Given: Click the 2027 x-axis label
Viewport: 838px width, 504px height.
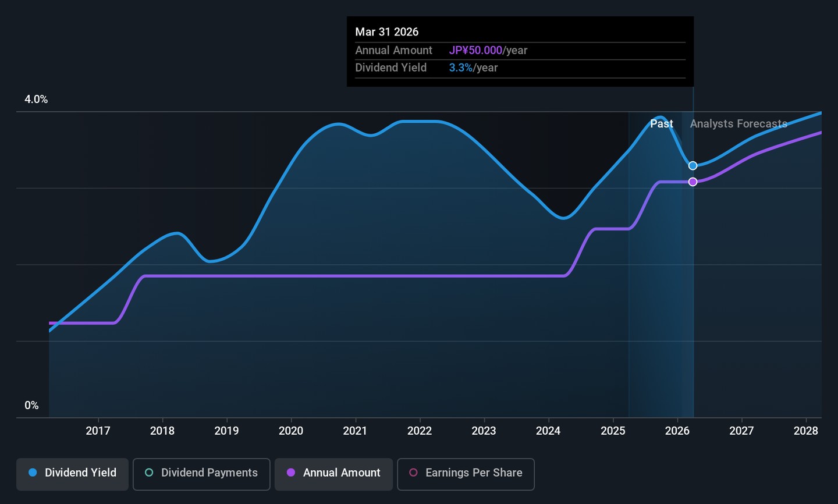Looking at the screenshot, I should point(741,431).
